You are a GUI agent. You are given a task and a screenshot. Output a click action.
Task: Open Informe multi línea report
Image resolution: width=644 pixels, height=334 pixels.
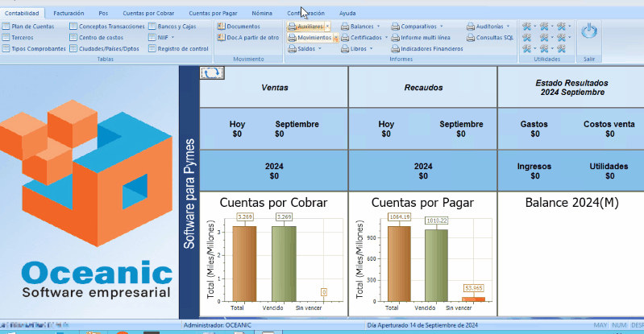(421, 37)
